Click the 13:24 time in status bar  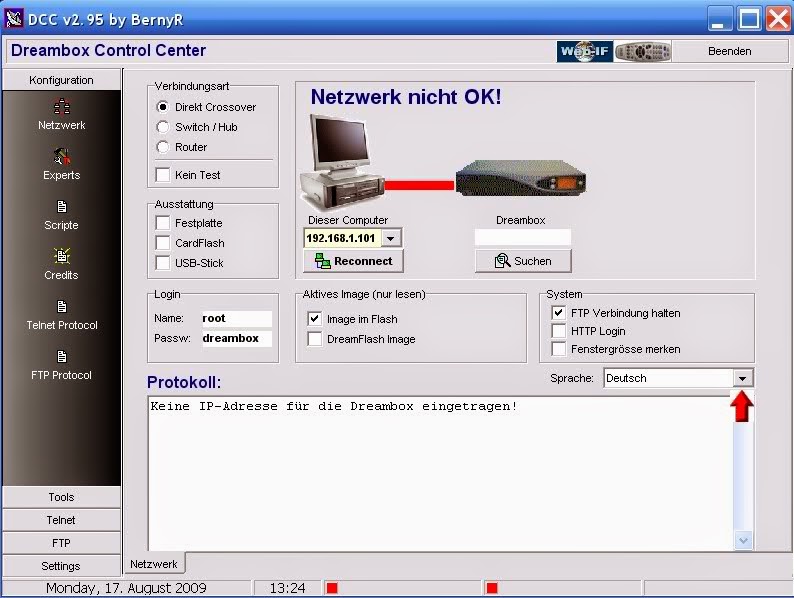coord(287,588)
